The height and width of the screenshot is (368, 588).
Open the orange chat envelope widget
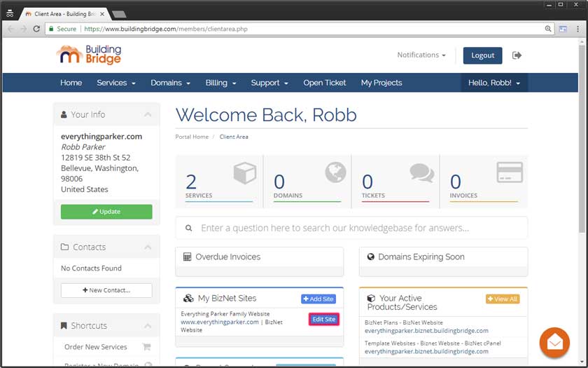(x=554, y=343)
